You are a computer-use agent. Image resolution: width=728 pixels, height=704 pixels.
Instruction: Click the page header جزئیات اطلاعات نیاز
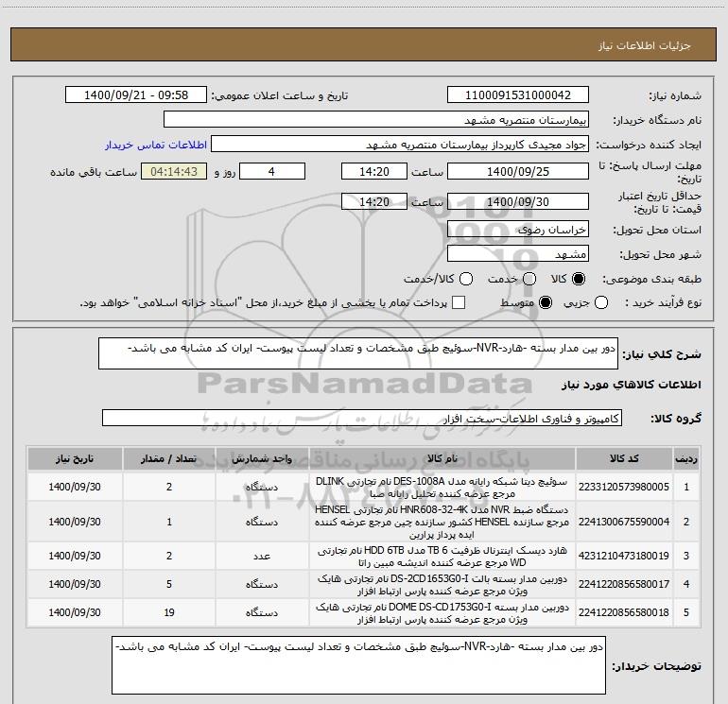click(645, 45)
